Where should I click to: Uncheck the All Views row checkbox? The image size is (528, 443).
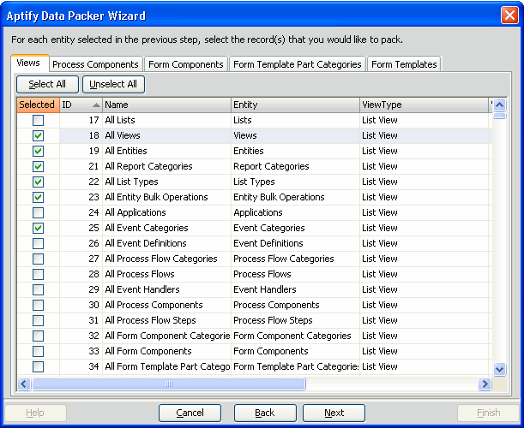click(x=38, y=136)
